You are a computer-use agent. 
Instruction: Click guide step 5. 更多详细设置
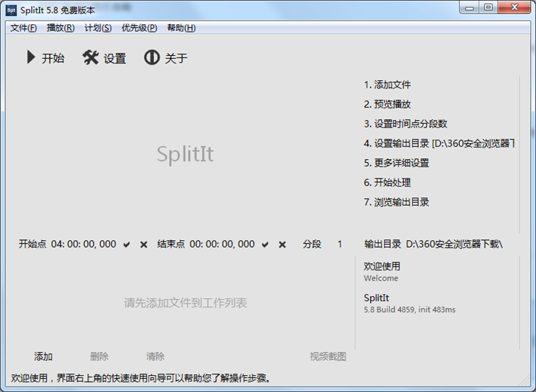pos(397,163)
